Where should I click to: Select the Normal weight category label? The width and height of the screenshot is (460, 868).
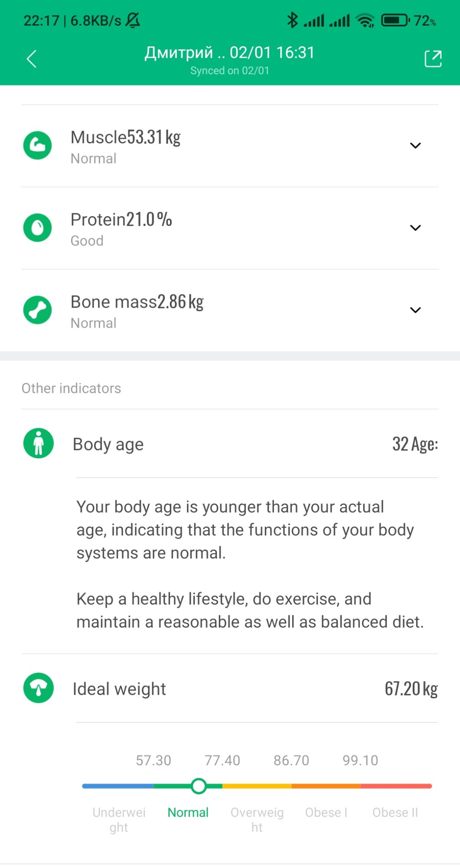click(x=188, y=812)
